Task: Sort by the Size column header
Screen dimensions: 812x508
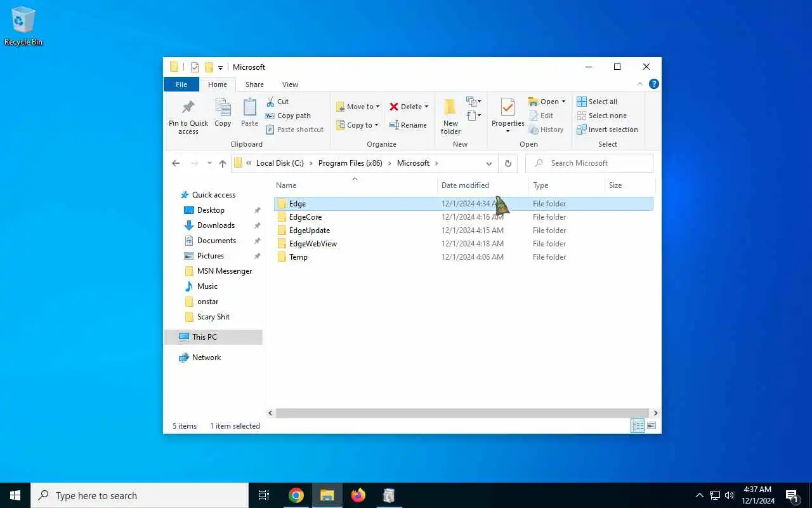Action: [629, 185]
